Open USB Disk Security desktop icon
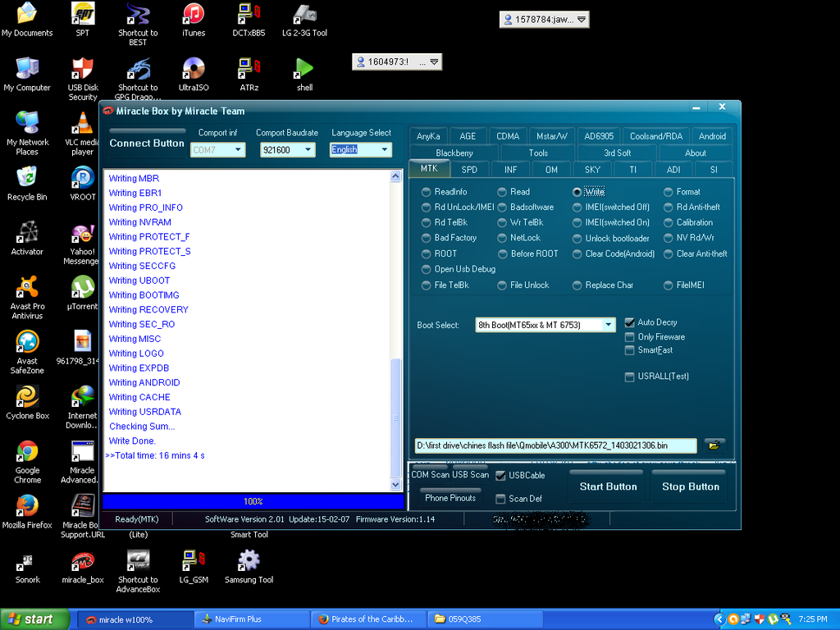 [83, 79]
